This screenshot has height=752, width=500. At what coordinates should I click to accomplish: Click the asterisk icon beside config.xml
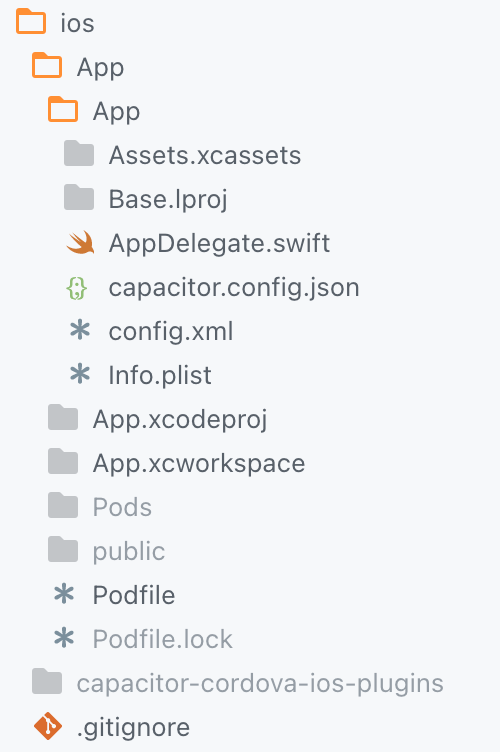pos(80,330)
